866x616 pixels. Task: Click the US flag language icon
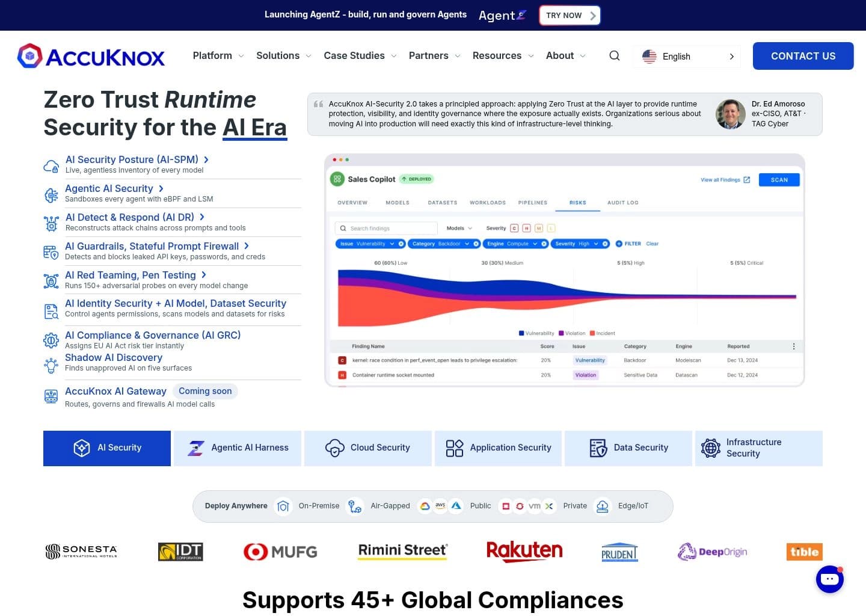click(x=649, y=57)
